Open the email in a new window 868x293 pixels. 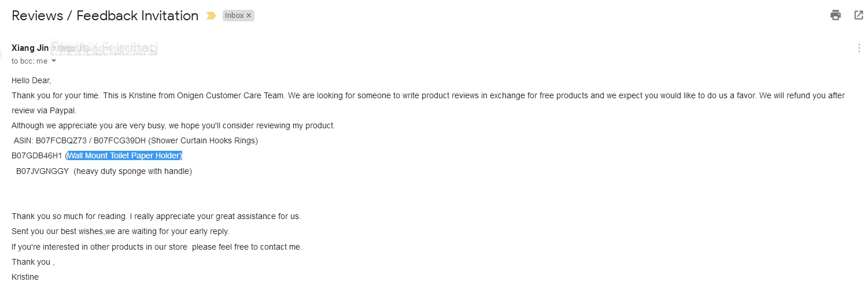point(859,16)
